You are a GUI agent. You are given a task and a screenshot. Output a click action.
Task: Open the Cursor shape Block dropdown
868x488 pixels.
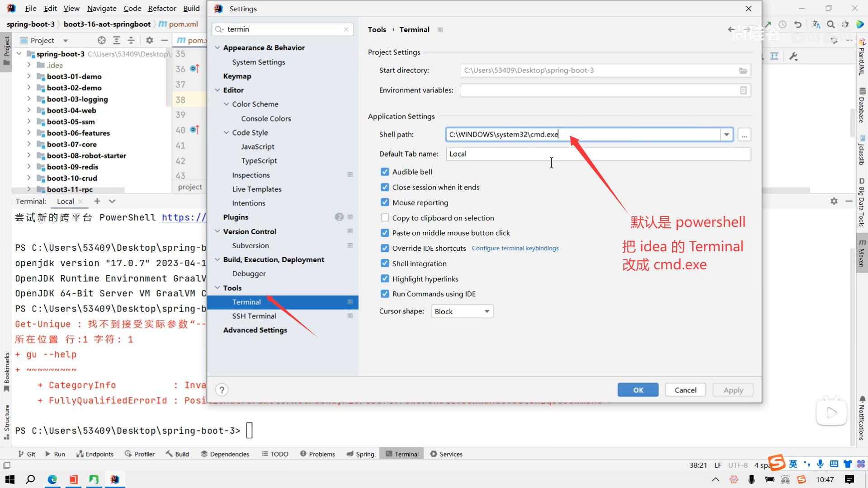click(462, 311)
